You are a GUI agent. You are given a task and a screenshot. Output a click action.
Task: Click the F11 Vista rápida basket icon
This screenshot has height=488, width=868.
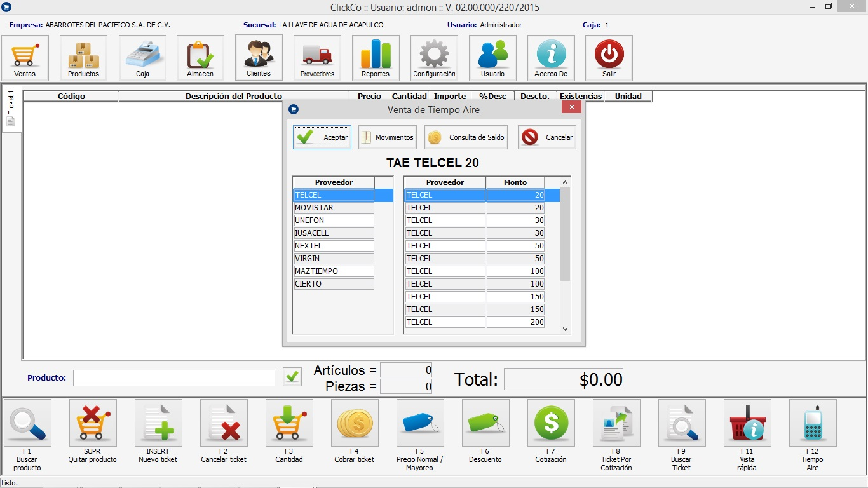(x=747, y=423)
